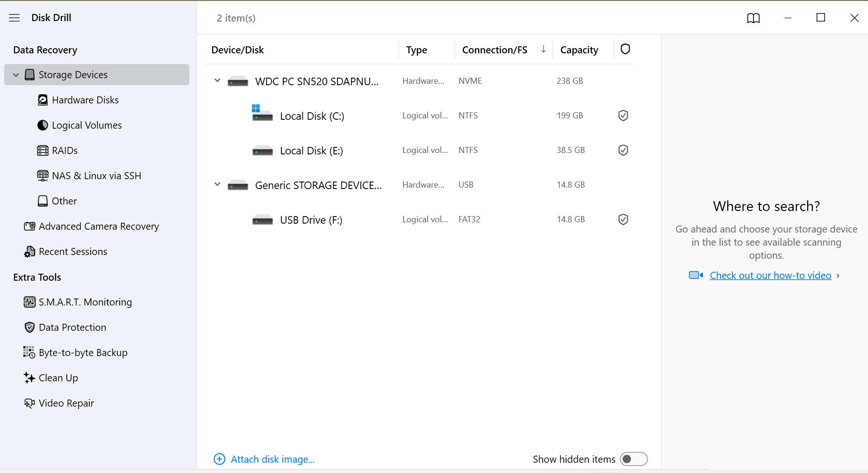Click the Byte-to-byte Backup icon

click(x=29, y=352)
